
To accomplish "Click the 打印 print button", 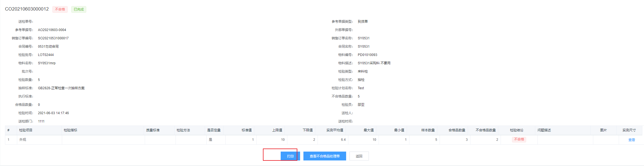I will [290, 156].
